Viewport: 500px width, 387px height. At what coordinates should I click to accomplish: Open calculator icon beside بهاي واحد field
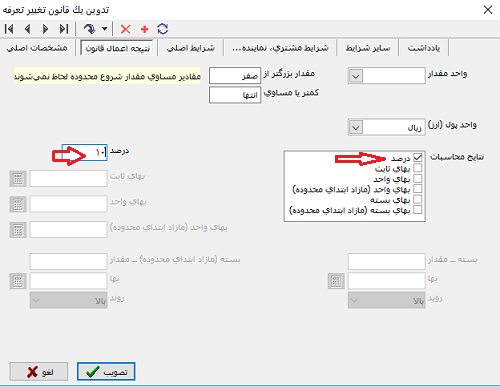coord(18,204)
